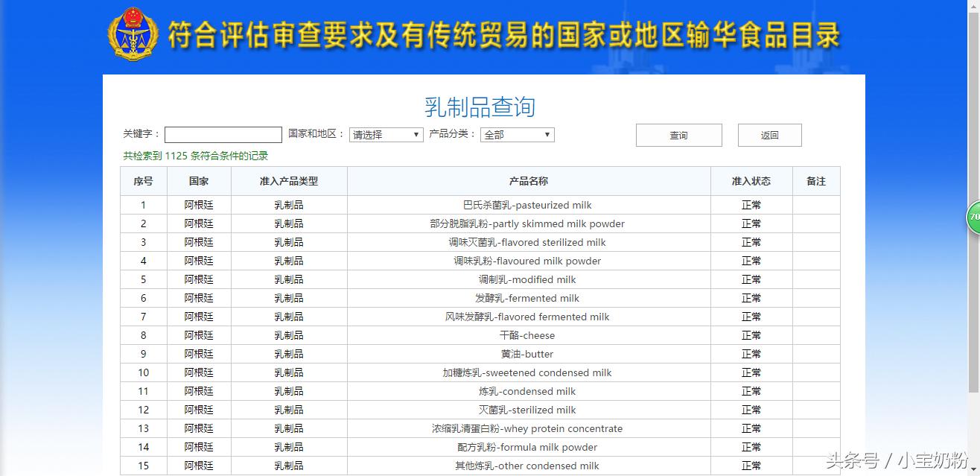This screenshot has height=476, width=980.
Task: Click the 产品名称 column header
Action: (x=527, y=180)
